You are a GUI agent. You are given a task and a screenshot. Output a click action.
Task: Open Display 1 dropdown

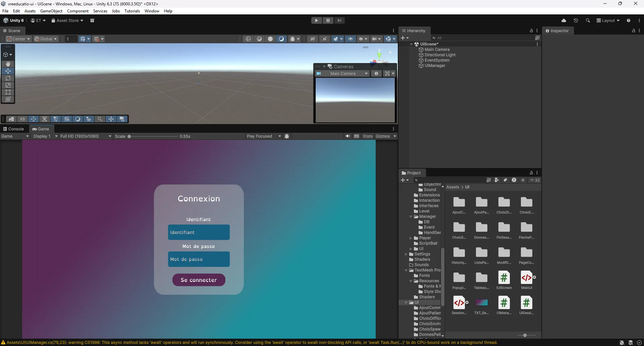45,136
